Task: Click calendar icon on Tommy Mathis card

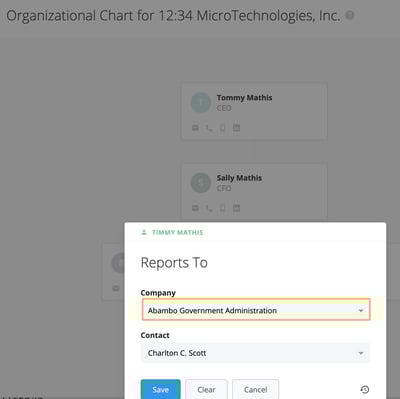Action: 236,128
